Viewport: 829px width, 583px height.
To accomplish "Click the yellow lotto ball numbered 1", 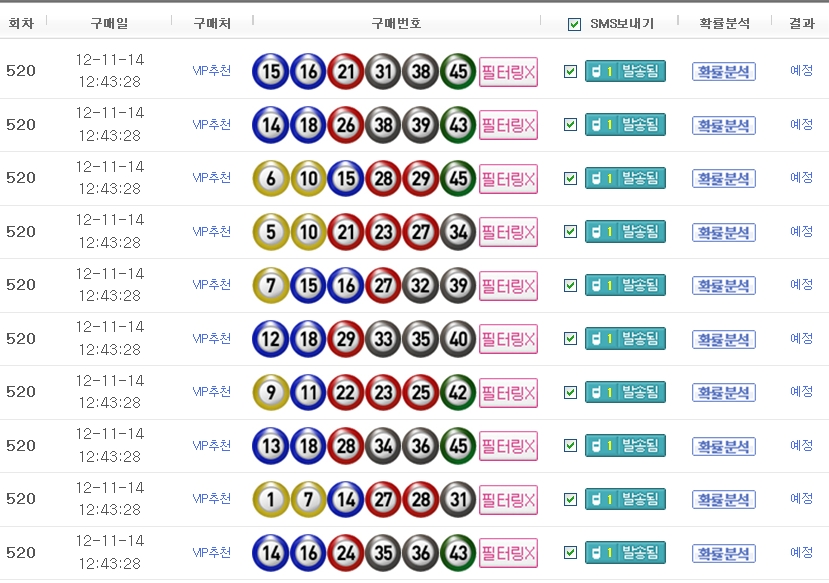I will click(270, 499).
